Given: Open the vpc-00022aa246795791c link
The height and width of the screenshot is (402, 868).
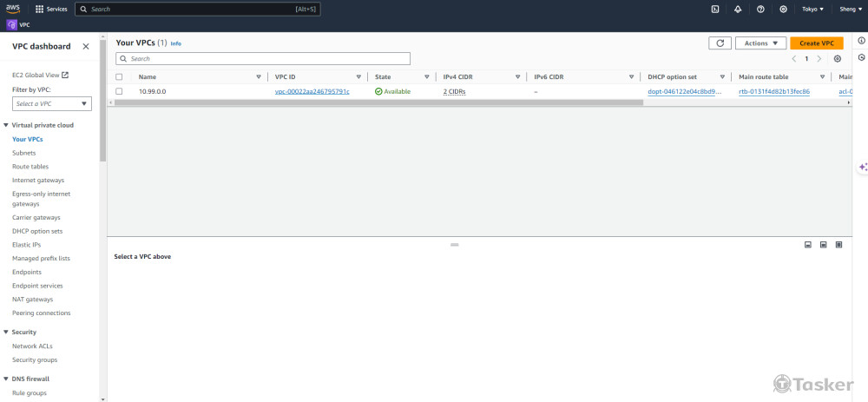Looking at the screenshot, I should pyautogui.click(x=312, y=91).
